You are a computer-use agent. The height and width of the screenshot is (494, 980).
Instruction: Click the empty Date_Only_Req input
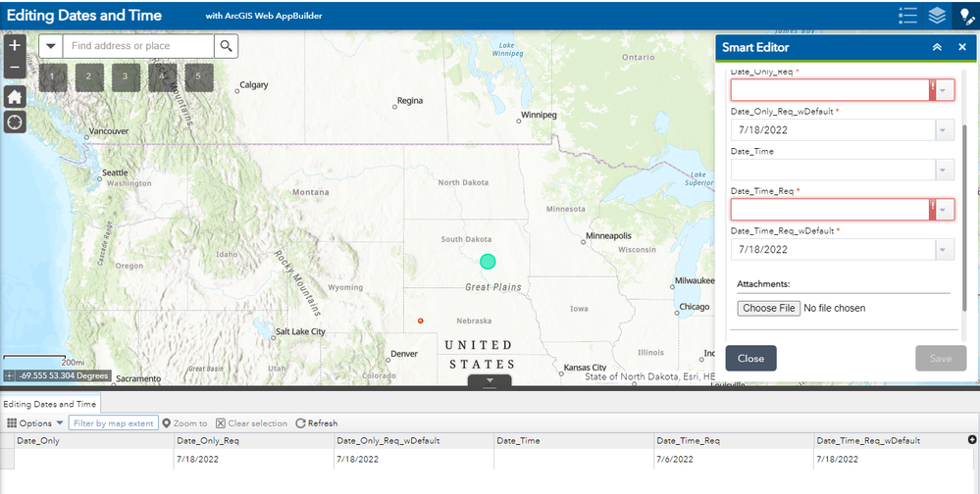[x=830, y=90]
